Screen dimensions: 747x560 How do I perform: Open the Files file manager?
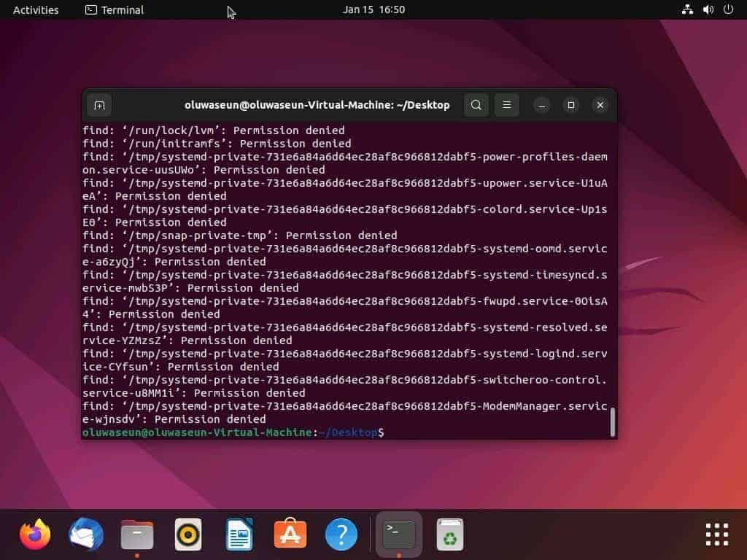tap(136, 534)
